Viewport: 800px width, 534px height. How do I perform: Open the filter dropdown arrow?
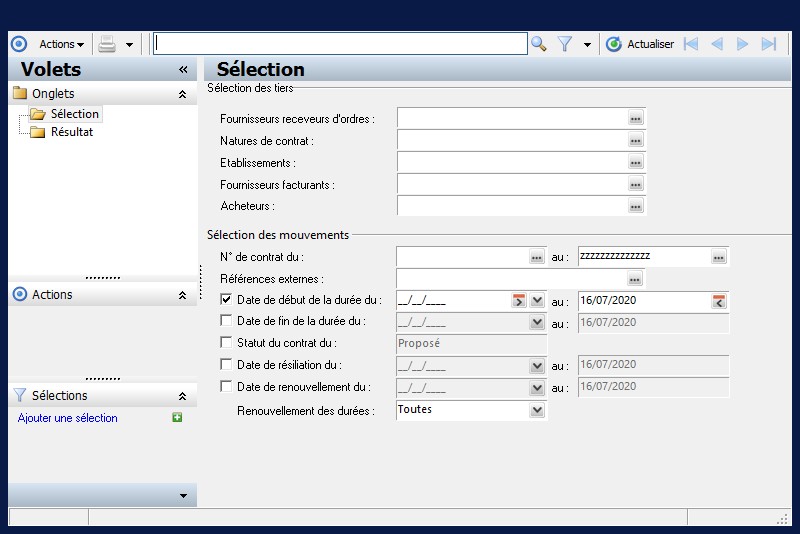pos(587,45)
